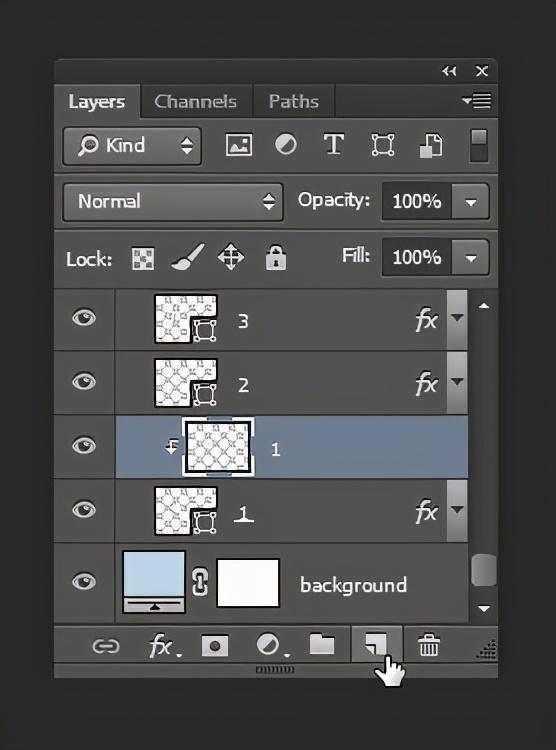556x750 pixels.
Task: Click fx indicator on layer 2
Action: pyautogui.click(x=426, y=384)
